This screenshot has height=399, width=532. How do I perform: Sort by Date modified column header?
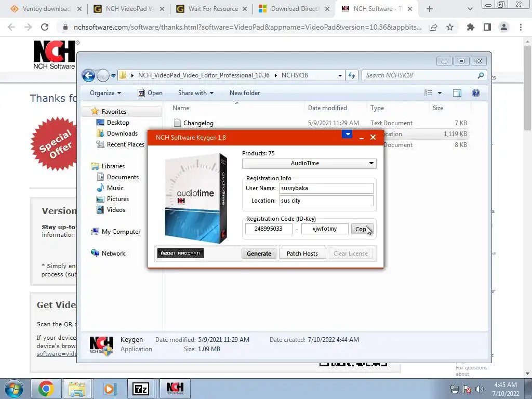(x=327, y=108)
